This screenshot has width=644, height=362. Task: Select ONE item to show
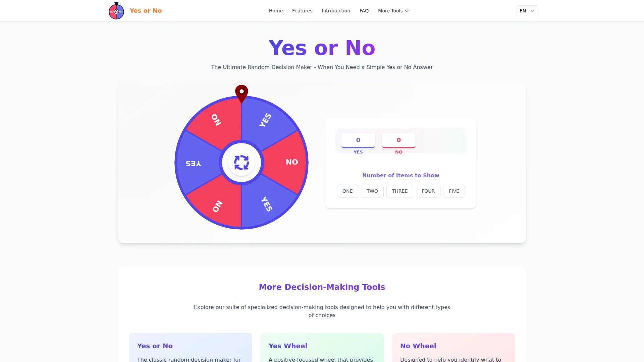coord(347,191)
